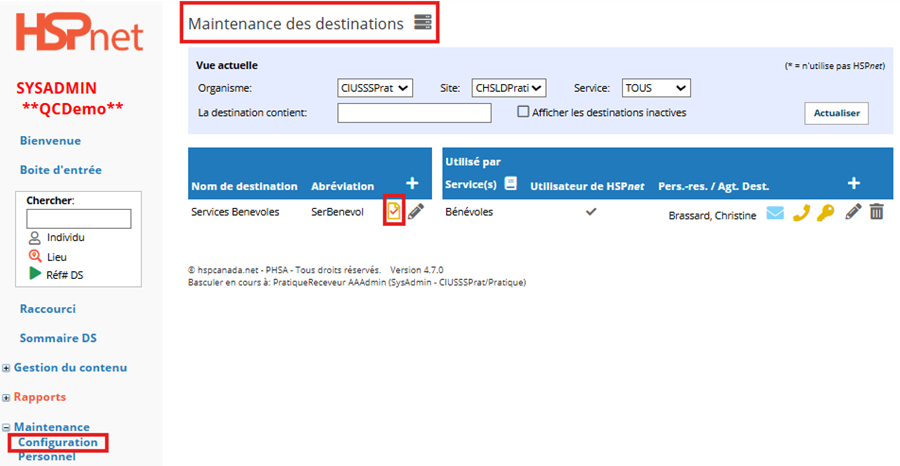The image size is (900, 466).
Task: Add a new destination with plus icon
Action: coord(412,183)
